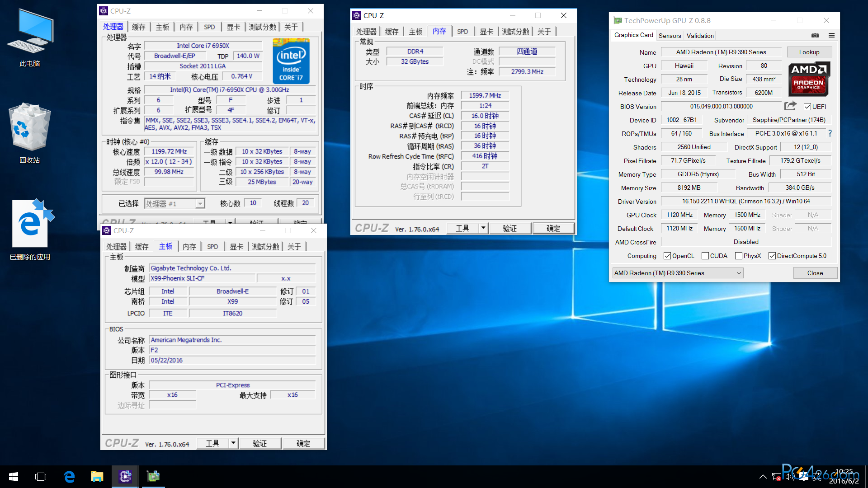
Task: Click 工具 button in memory window
Action: 462,228
